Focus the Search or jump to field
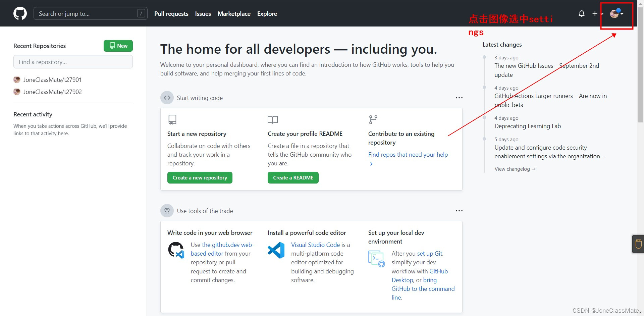The height and width of the screenshot is (316, 644). tap(91, 13)
